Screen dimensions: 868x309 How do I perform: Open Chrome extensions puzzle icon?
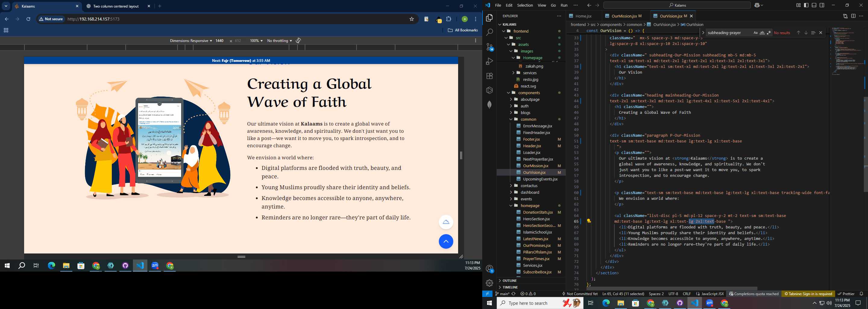448,19
